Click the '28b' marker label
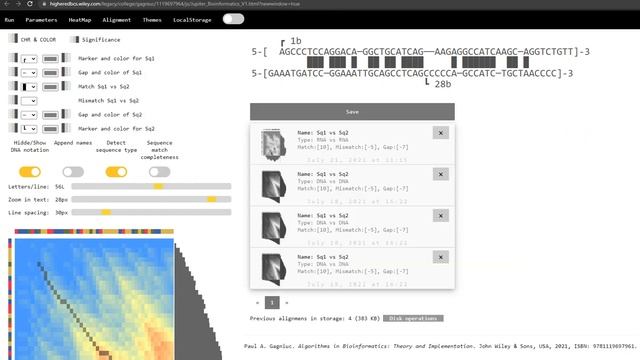The width and height of the screenshot is (640, 360). point(442,84)
